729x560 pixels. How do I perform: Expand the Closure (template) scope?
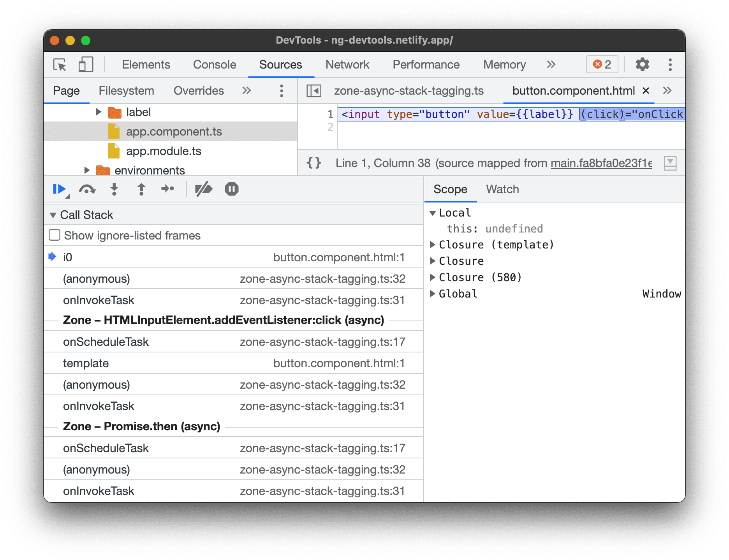[433, 245]
